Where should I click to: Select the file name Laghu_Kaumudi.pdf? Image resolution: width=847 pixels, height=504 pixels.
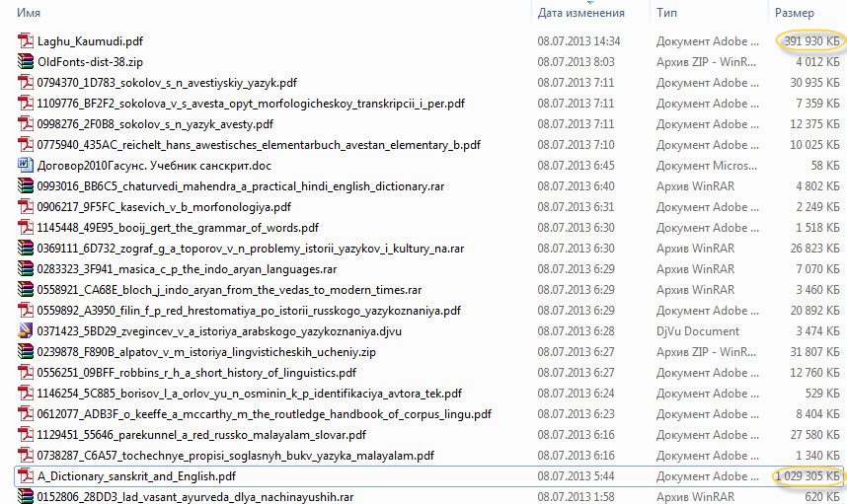coord(90,41)
